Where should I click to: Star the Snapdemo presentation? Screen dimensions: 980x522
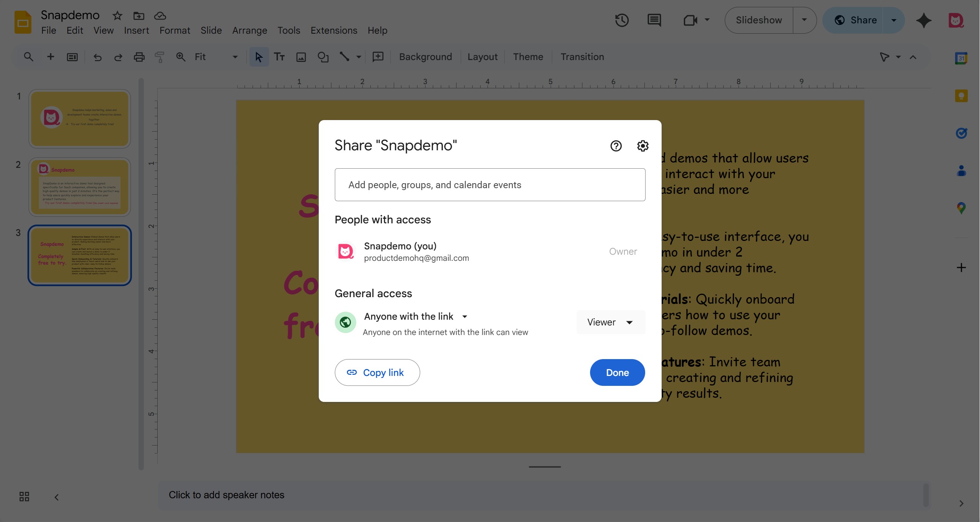coord(117,16)
